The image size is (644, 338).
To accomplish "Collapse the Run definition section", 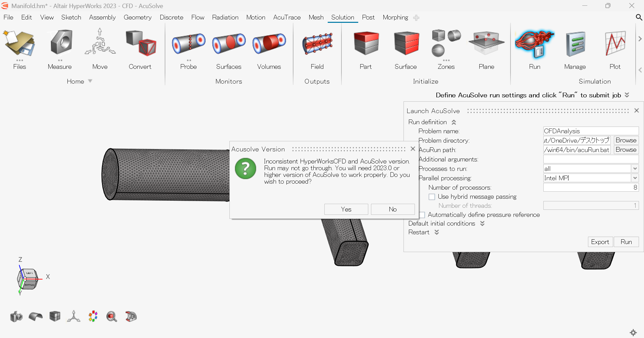I will coord(454,122).
